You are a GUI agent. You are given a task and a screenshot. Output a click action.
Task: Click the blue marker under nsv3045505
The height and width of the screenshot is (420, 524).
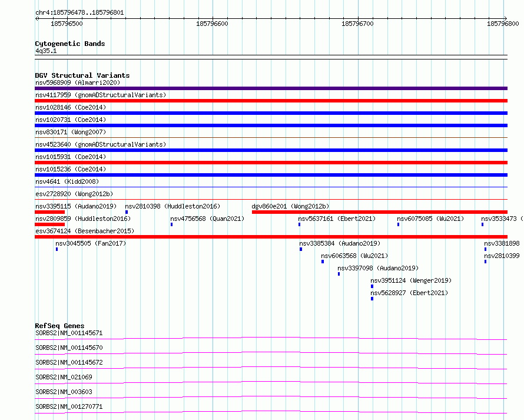(x=57, y=249)
